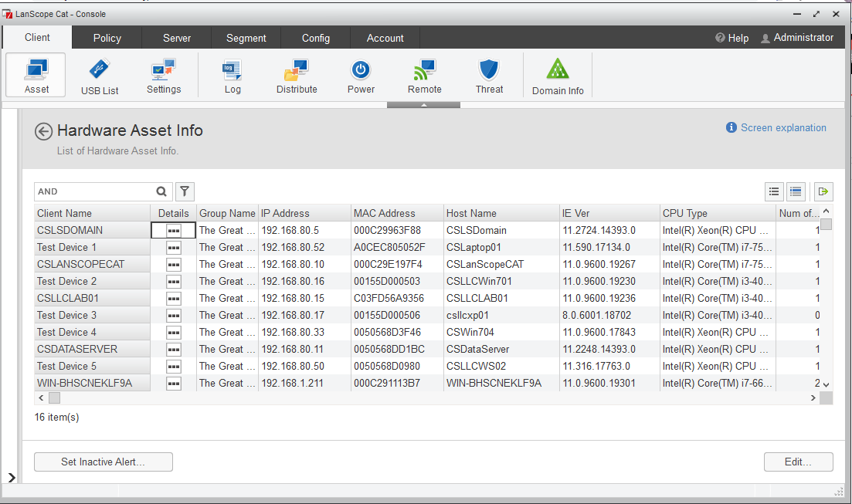The image size is (852, 504).
Task: Select the Power icon
Action: coord(361,76)
